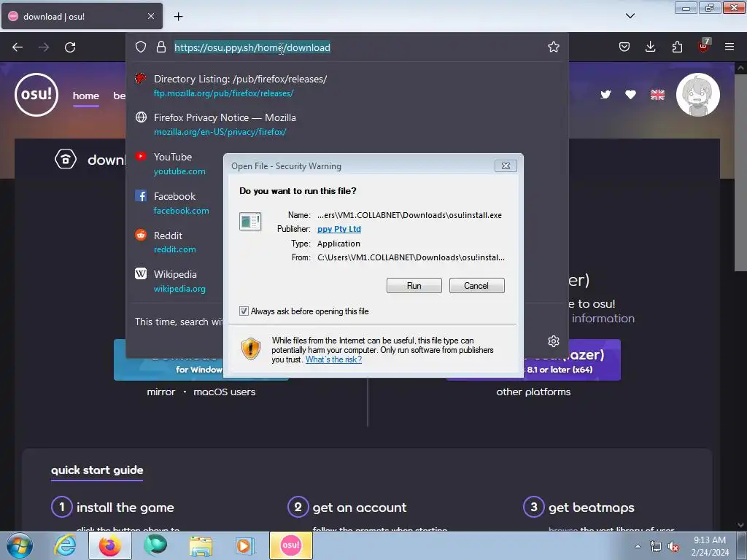
Task: Open the Windows Start menu
Action: (20, 545)
